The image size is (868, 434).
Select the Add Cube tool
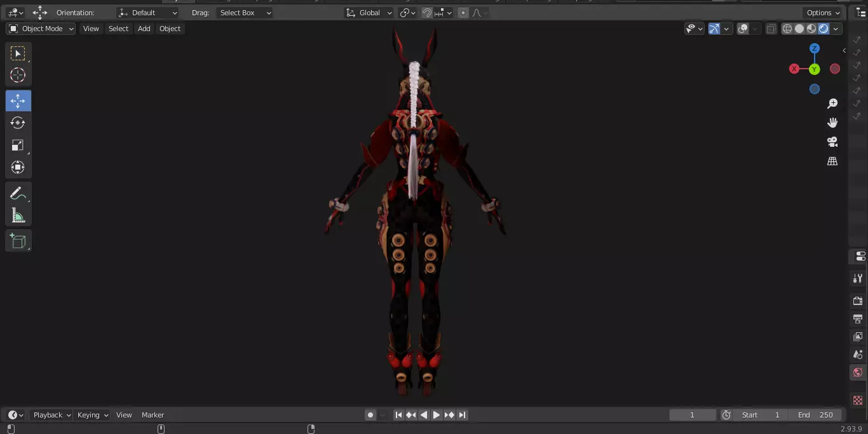pos(18,241)
